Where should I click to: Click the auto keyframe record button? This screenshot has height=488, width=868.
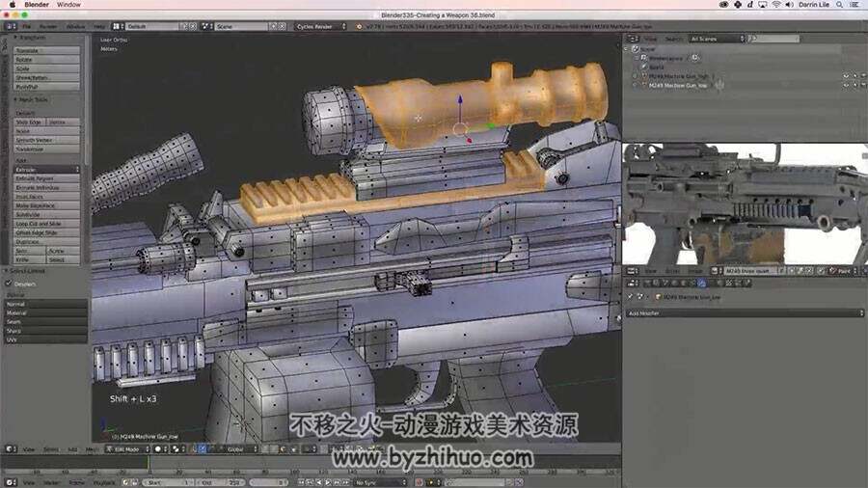click(x=419, y=482)
